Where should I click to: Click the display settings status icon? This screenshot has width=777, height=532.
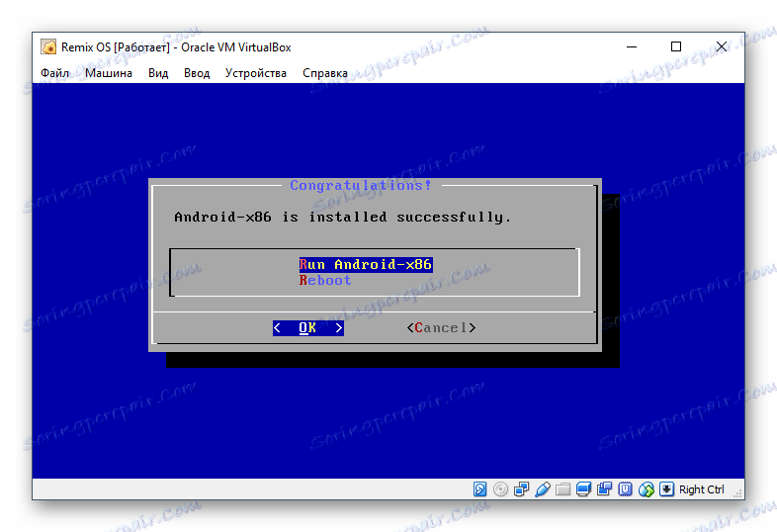pos(584,489)
